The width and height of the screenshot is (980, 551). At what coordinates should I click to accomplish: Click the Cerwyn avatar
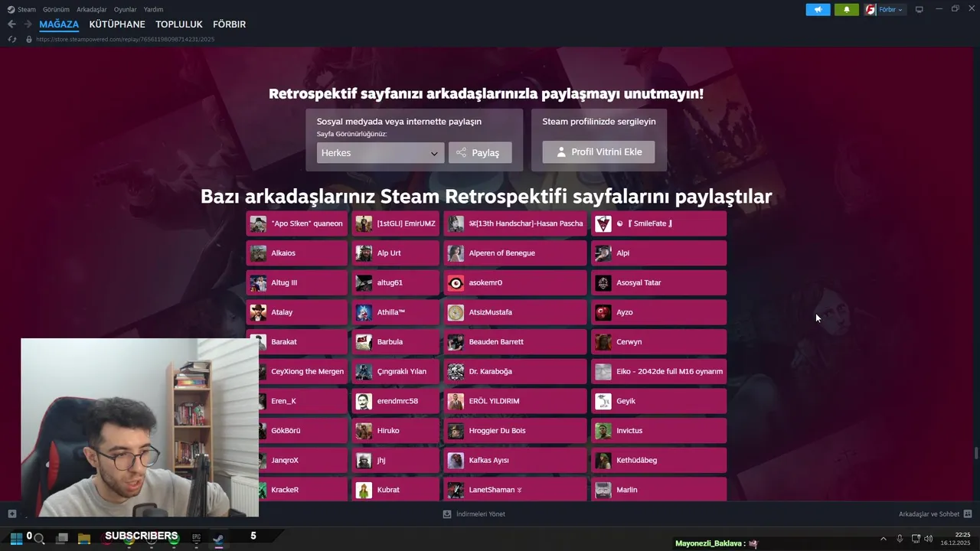click(603, 342)
